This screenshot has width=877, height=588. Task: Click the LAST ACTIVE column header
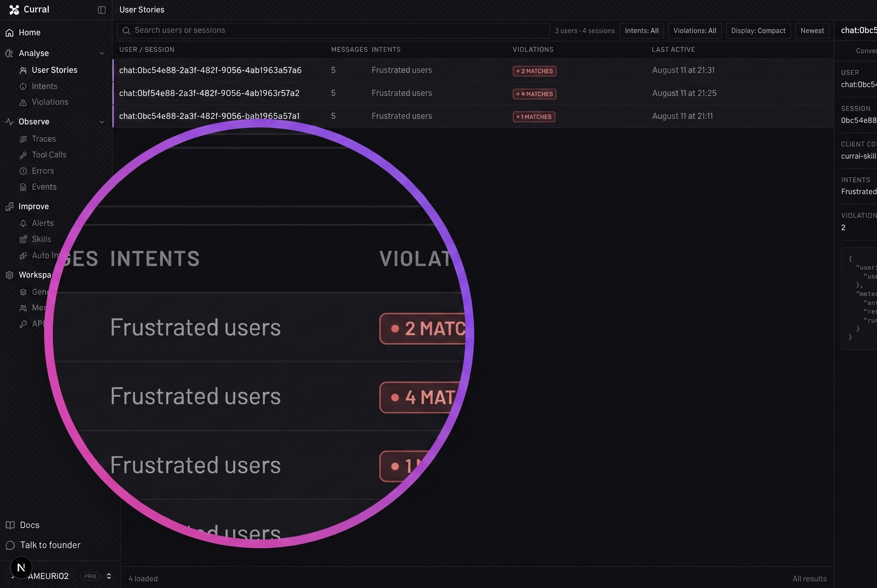click(x=673, y=50)
